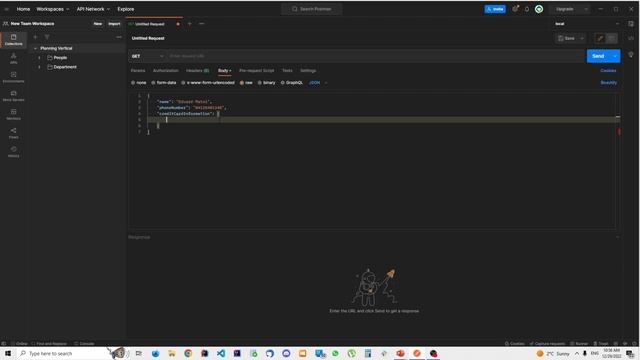The image size is (640, 360).
Task: Open the notifications bell
Action: coord(527,9)
